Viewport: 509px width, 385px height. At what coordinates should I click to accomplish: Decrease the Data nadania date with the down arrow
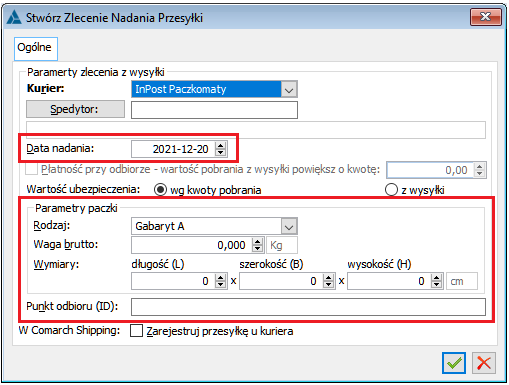click(221, 153)
